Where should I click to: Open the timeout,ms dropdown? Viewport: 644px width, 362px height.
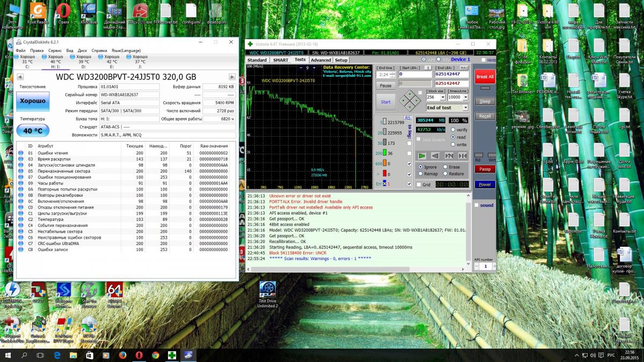465,98
